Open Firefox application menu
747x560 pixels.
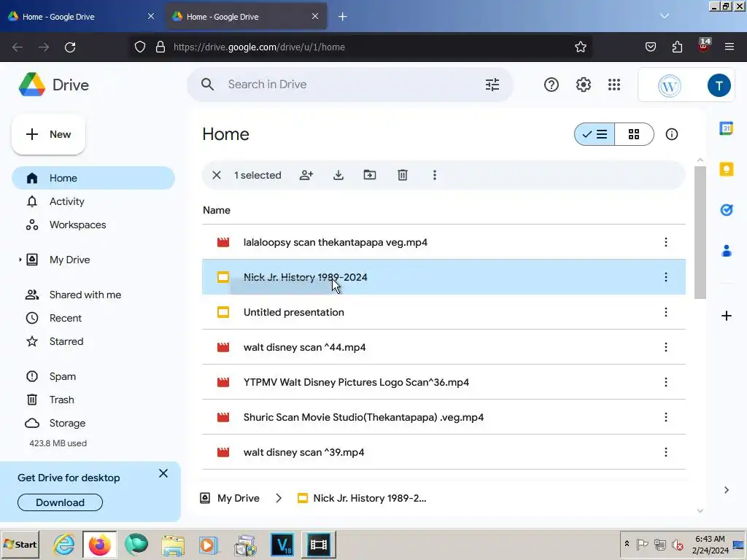click(729, 47)
